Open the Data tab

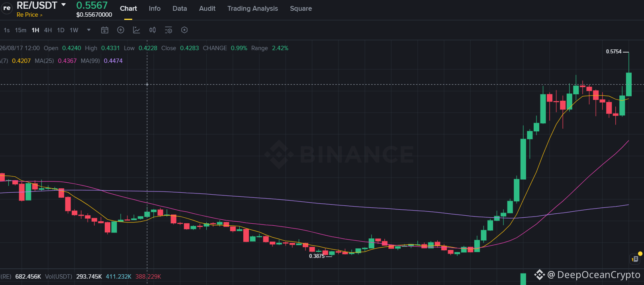180,8
